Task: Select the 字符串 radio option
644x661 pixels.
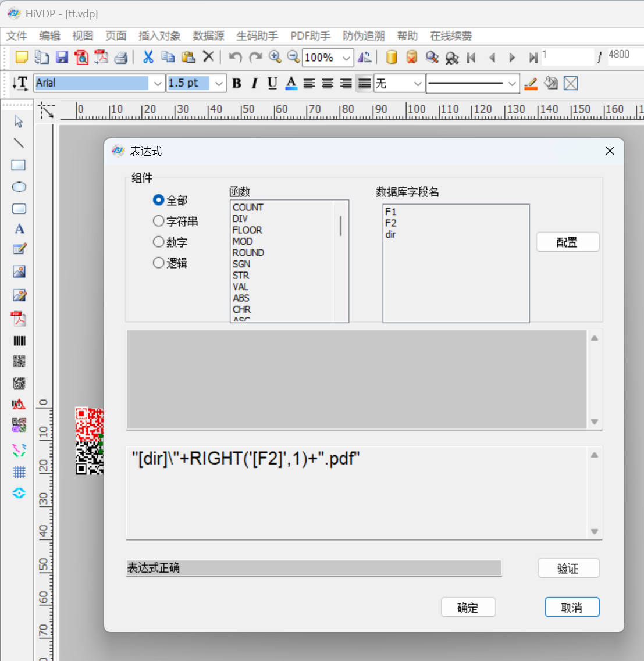Action: [x=158, y=221]
